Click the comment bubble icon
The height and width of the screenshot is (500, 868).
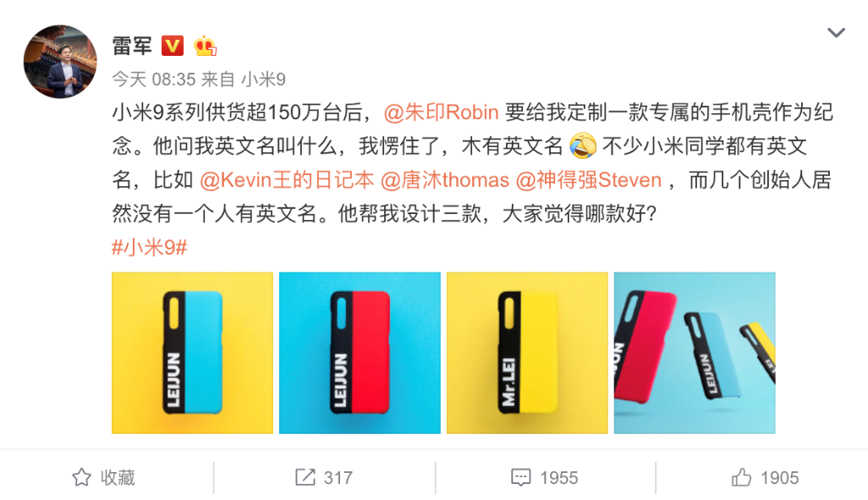[x=521, y=477]
